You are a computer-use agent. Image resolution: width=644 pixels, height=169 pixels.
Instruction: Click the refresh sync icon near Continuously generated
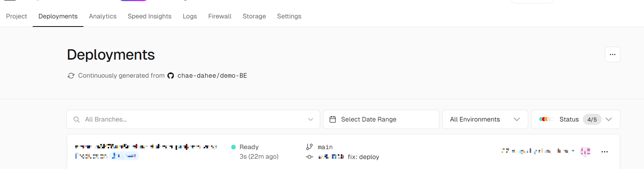(x=71, y=75)
